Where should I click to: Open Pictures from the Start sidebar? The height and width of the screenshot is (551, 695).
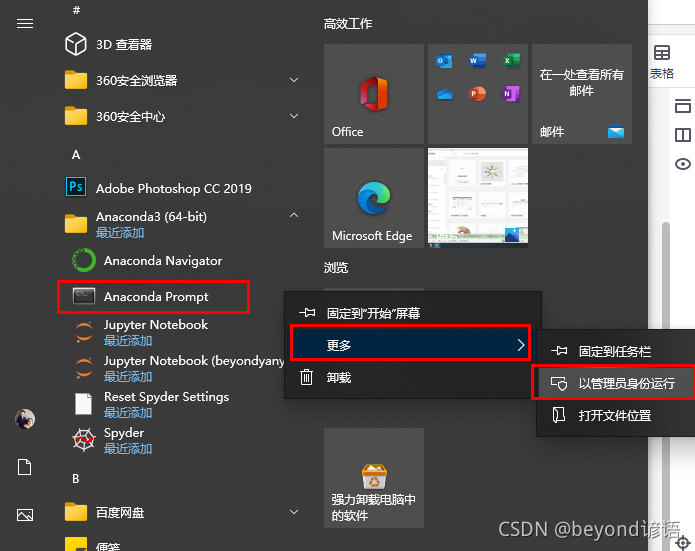click(x=25, y=515)
